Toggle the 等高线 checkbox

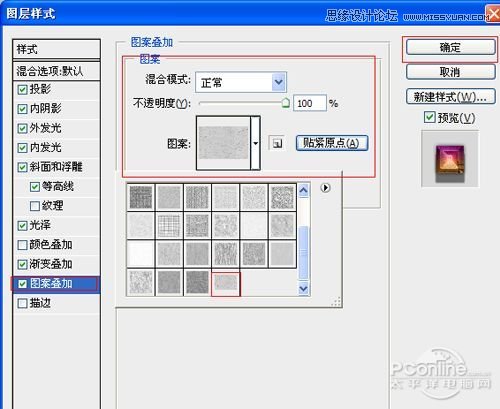pos(35,187)
